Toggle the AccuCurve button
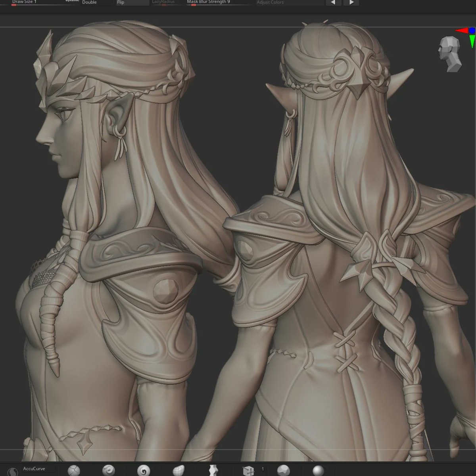Screen dimensions: 476x476 38,469
